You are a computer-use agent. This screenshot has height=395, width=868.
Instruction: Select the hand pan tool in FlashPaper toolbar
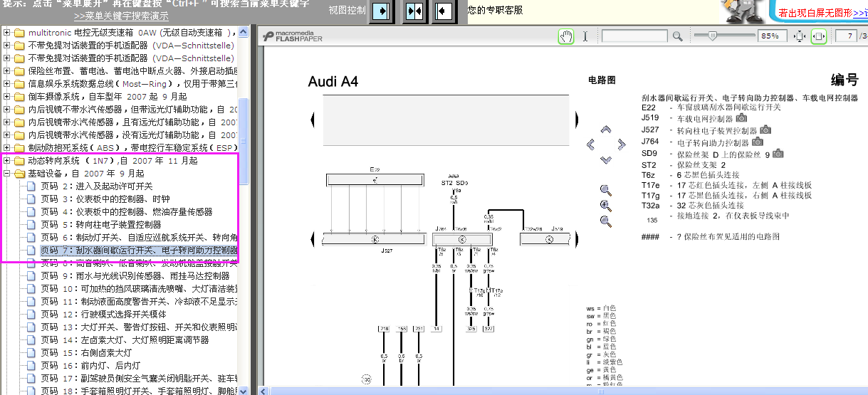[x=566, y=36]
